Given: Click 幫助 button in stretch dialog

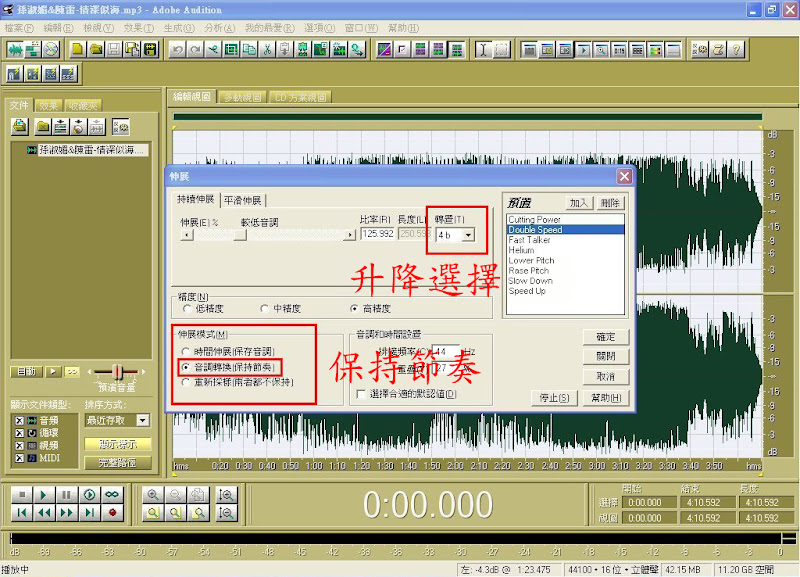Looking at the screenshot, I should (606, 397).
